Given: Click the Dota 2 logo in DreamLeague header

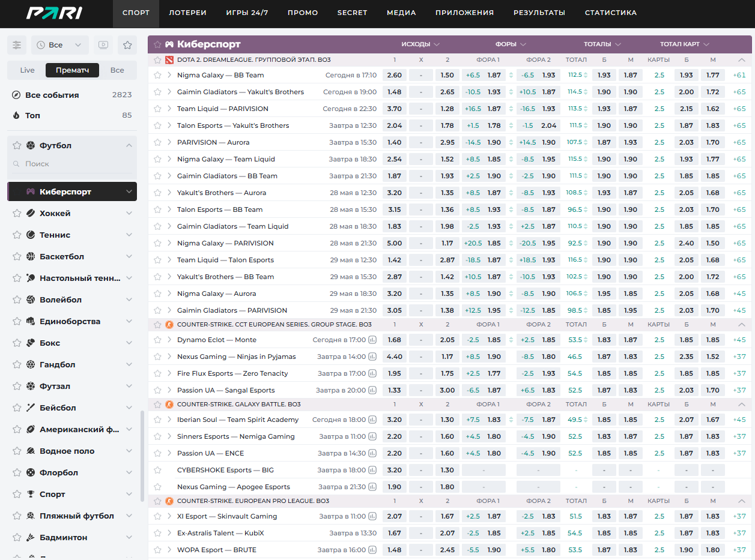Looking at the screenshot, I should coord(169,60).
